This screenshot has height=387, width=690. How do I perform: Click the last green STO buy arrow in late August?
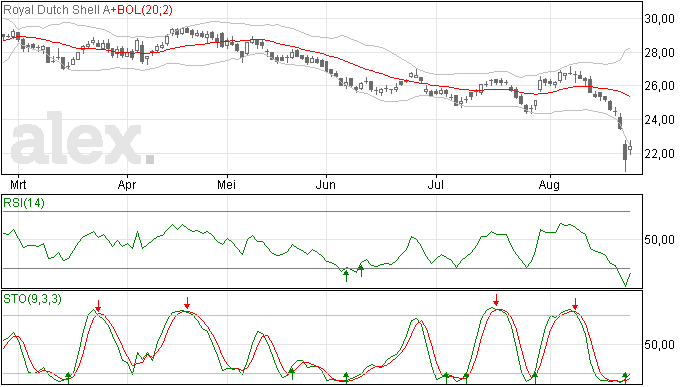tap(625, 377)
